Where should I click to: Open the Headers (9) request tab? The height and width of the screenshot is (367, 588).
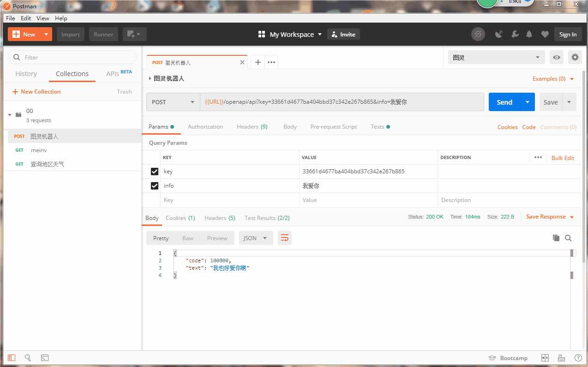click(x=252, y=127)
